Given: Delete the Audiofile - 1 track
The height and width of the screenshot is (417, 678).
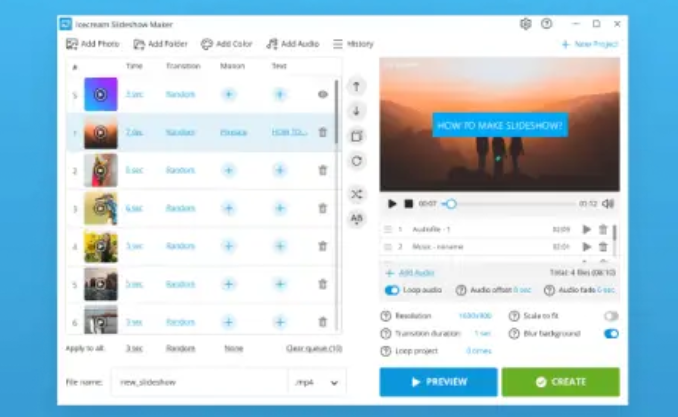Looking at the screenshot, I should [x=603, y=229].
